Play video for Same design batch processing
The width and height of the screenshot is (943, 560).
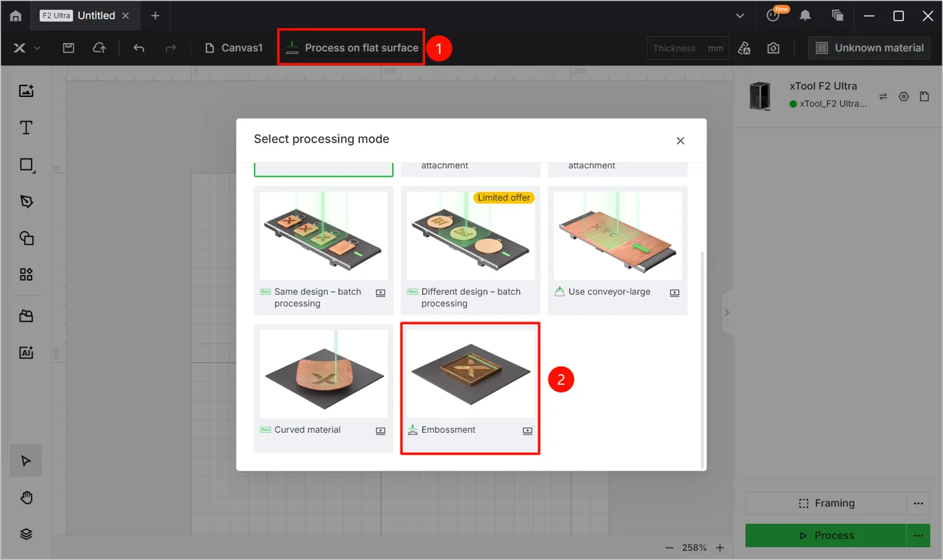coord(381,293)
